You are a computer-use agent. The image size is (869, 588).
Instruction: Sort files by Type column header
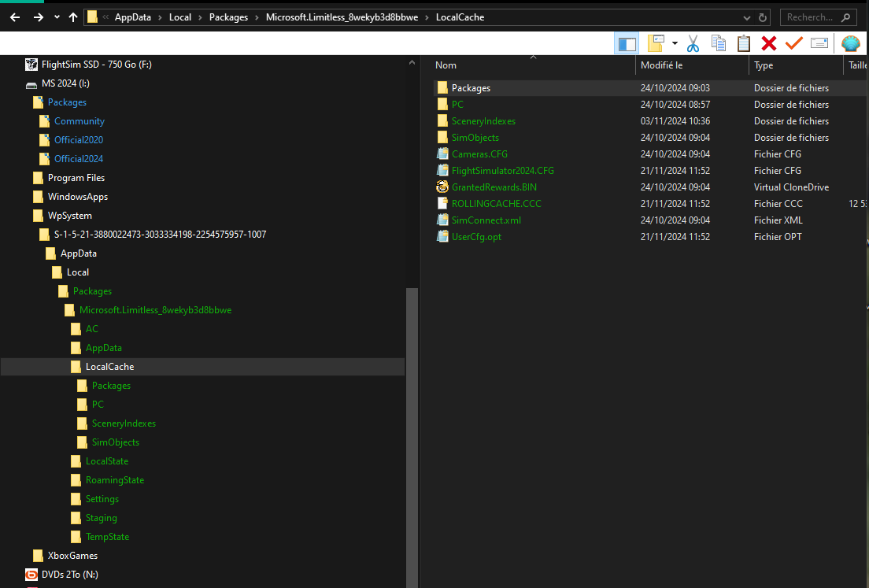coord(796,65)
